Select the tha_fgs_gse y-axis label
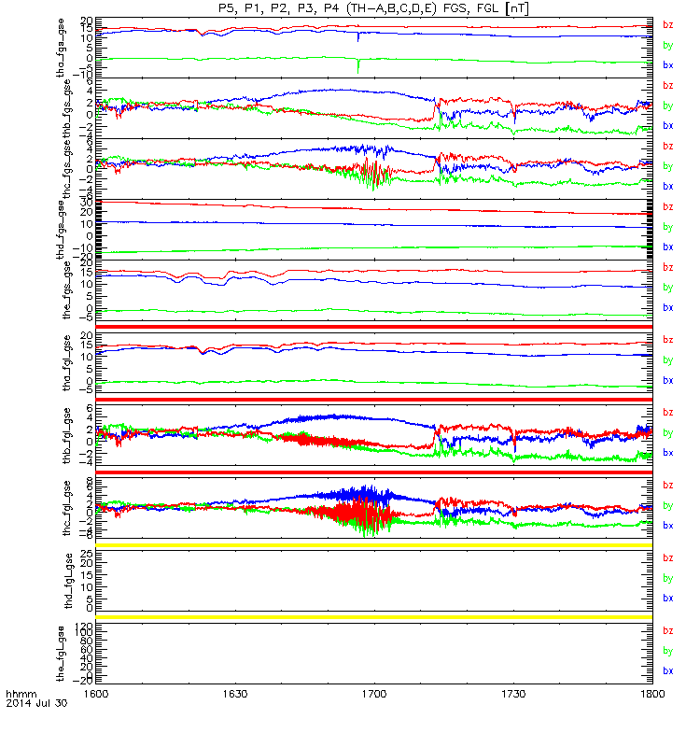This screenshot has width=700, height=747. (61, 49)
